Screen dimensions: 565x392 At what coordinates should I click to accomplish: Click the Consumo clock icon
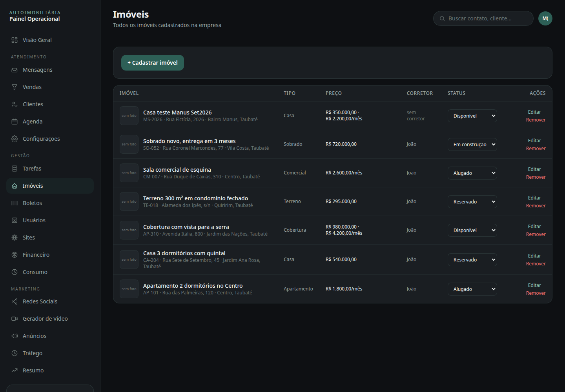(x=15, y=272)
